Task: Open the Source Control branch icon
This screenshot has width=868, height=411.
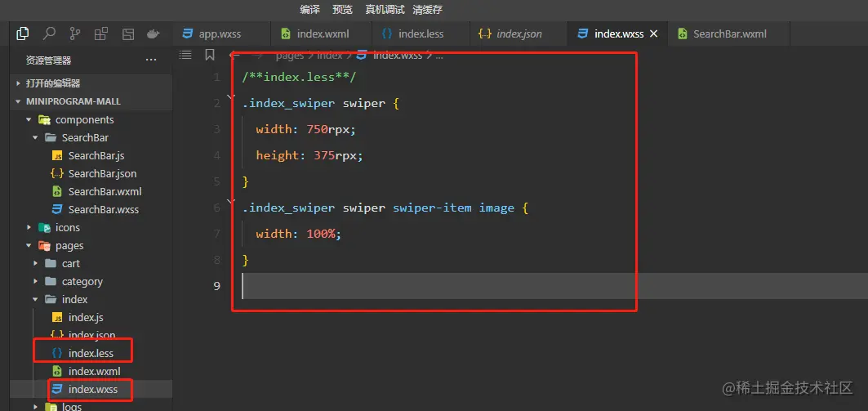Action: (75, 34)
